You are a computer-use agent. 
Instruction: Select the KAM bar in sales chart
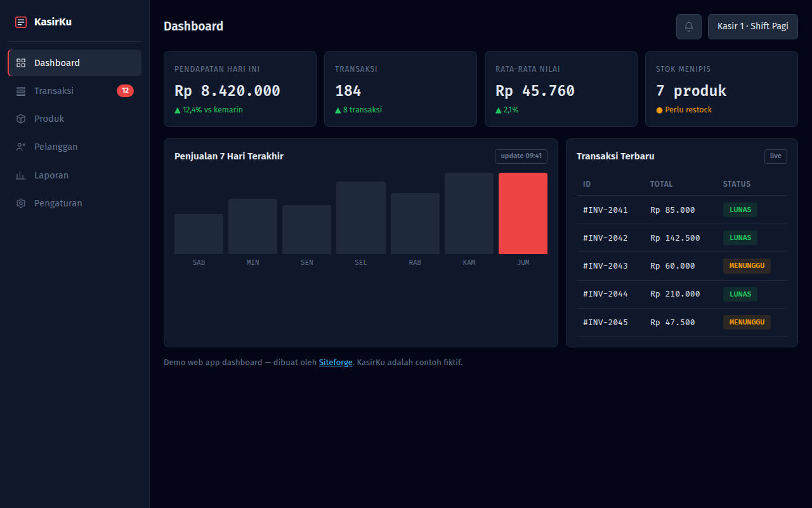click(469, 213)
